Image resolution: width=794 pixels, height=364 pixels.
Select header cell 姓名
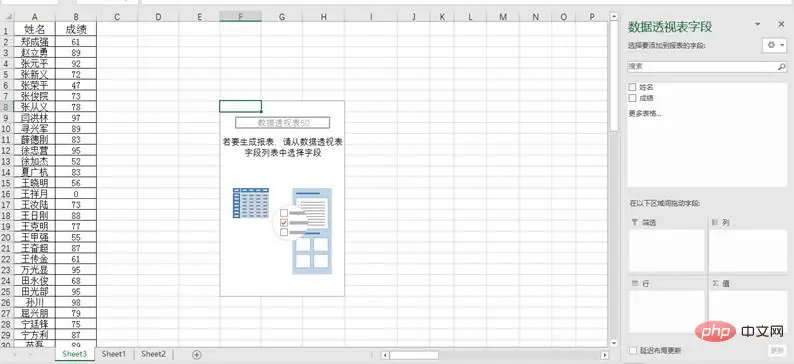click(35, 29)
